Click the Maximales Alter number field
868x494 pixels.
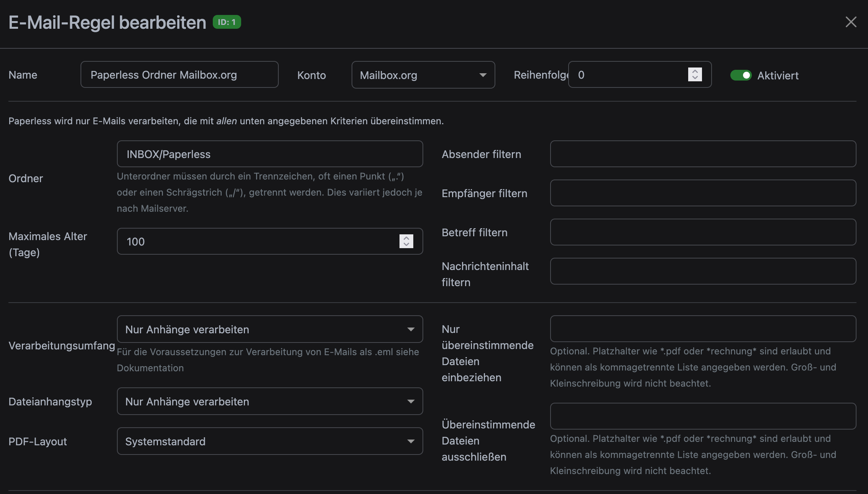click(257, 242)
